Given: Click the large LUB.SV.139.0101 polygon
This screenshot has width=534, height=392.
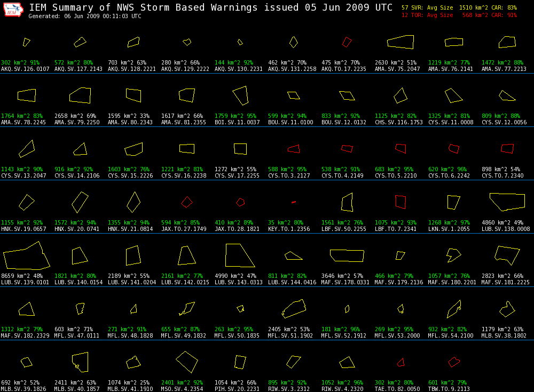Looking at the screenshot, I should coord(27,255).
